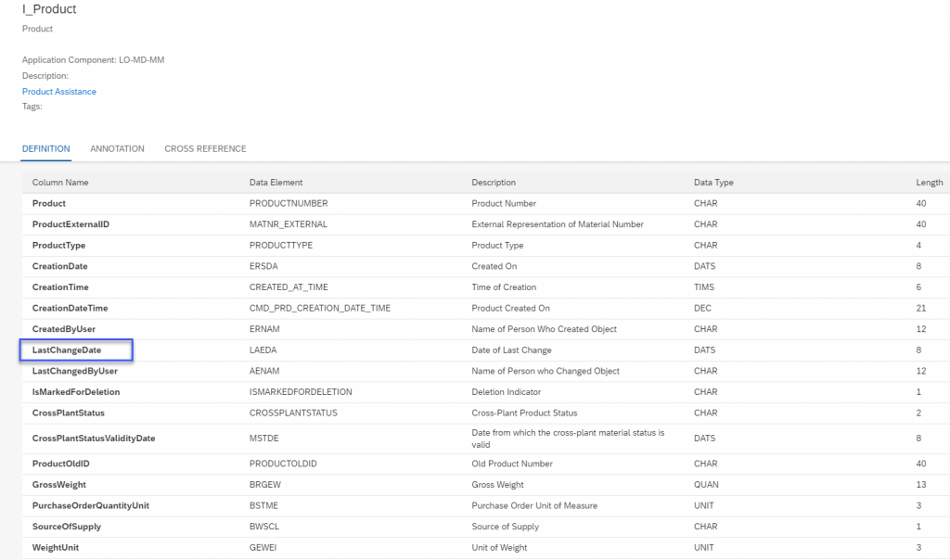
Task: Click the GrossWeight row
Action: [486, 484]
